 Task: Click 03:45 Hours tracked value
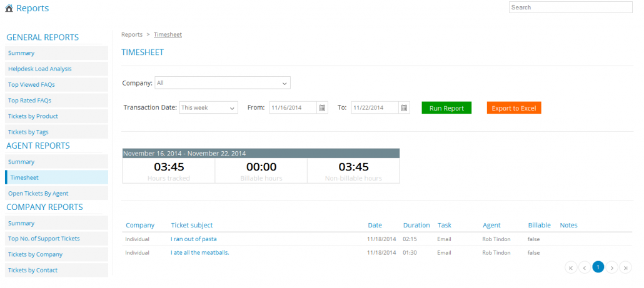click(169, 167)
